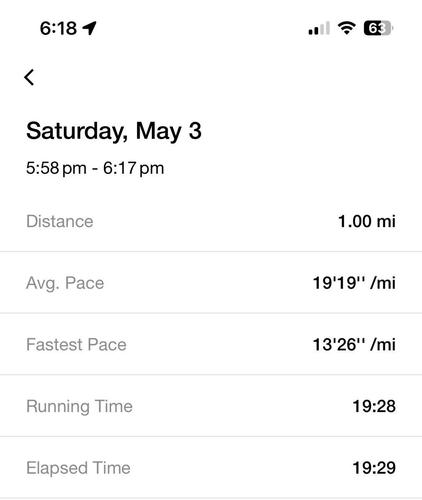This screenshot has height=500, width=422.
Task: Tap the Wi-Fi status icon
Action: tap(347, 28)
